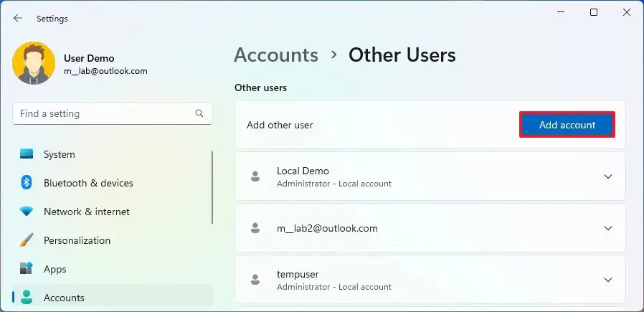Click the tempuser person icon
This screenshot has height=312, width=644.
(255, 280)
